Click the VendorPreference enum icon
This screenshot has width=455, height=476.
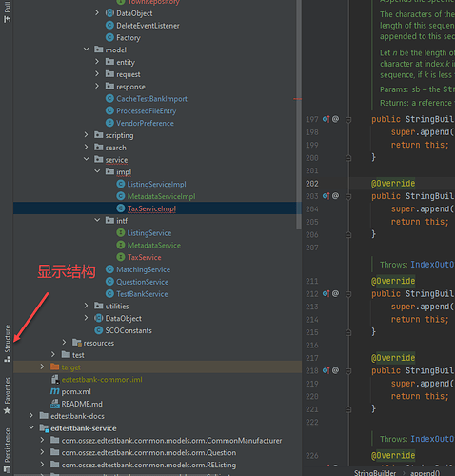109,123
